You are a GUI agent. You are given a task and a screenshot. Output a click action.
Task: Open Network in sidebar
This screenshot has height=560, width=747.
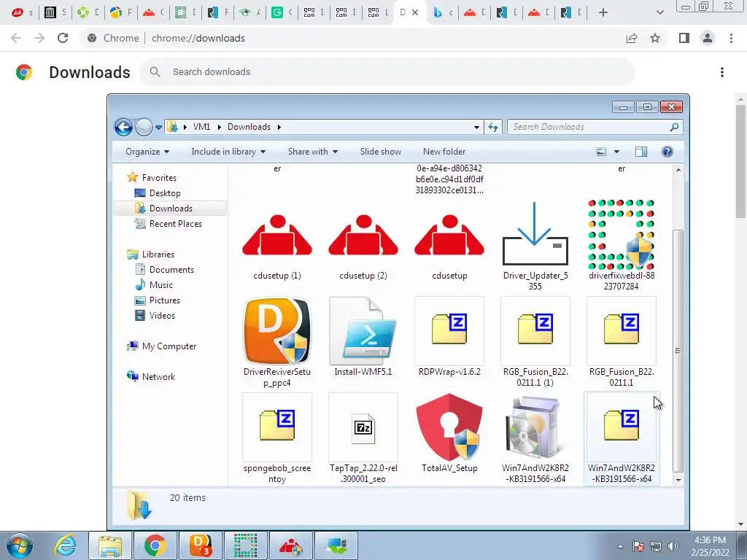click(x=158, y=377)
